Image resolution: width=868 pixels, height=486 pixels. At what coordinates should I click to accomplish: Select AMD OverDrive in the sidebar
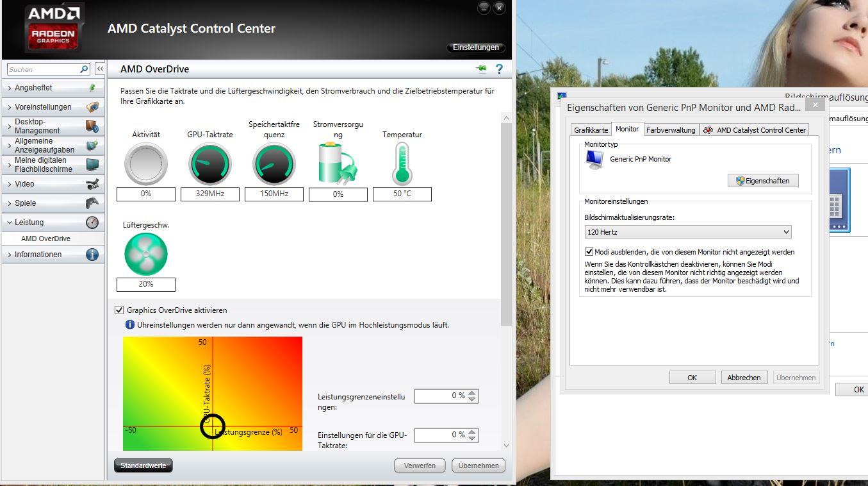pyautogui.click(x=45, y=239)
